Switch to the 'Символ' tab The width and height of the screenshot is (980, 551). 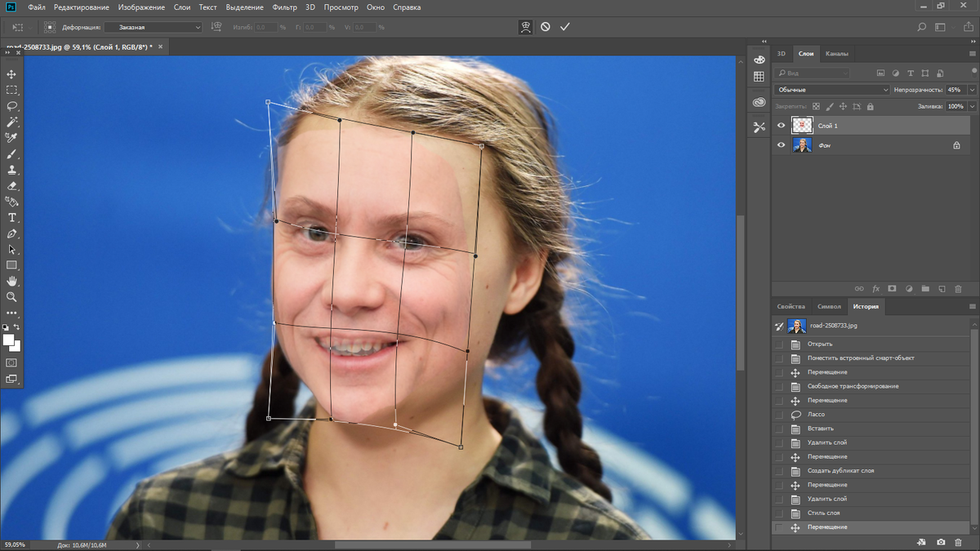tap(829, 307)
